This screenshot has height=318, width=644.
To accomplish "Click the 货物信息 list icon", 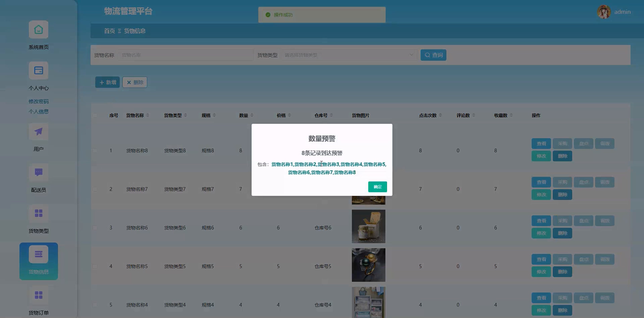I will point(38,254).
